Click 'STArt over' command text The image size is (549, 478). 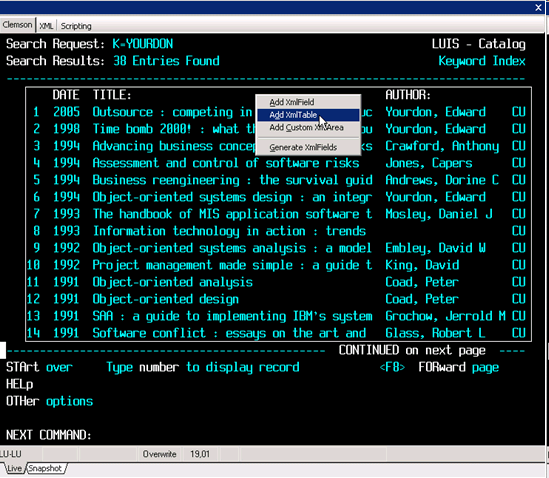39,367
